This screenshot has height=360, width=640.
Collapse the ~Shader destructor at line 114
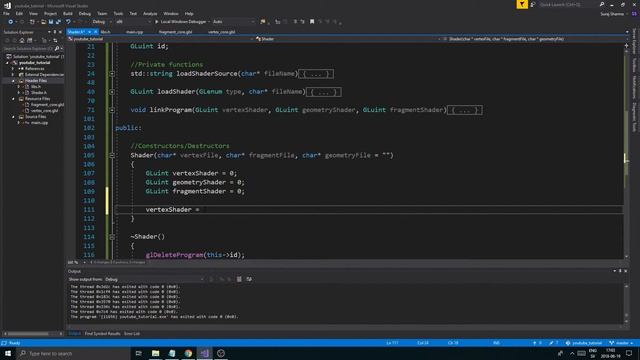click(x=112, y=237)
